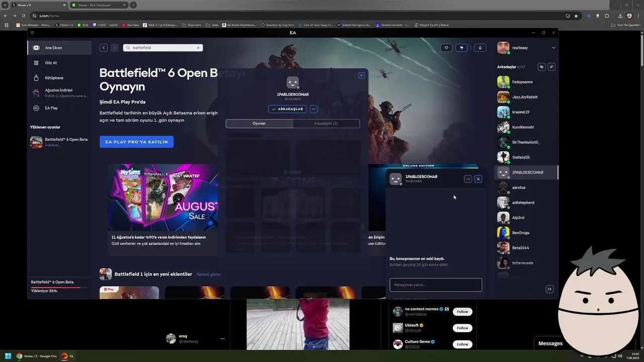Click the Tümünü göster link

(x=209, y=275)
